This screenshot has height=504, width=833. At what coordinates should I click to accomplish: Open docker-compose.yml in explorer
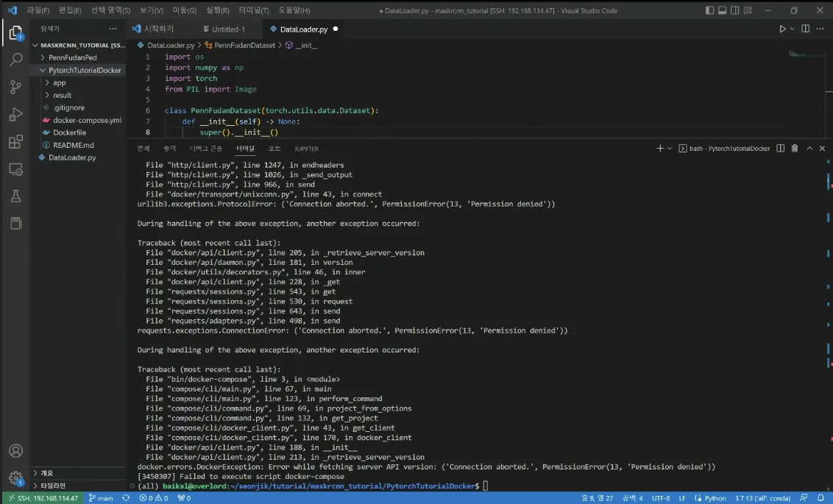[87, 120]
